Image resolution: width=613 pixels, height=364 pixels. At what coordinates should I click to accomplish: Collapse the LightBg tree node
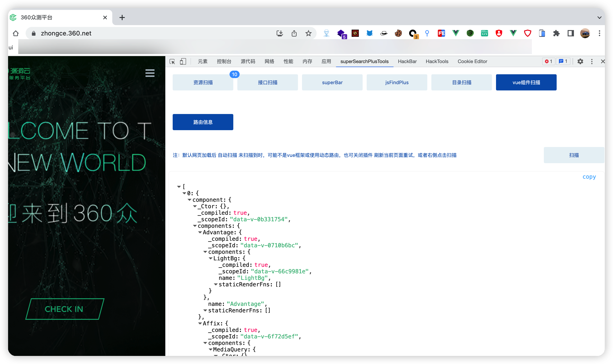[x=211, y=258]
